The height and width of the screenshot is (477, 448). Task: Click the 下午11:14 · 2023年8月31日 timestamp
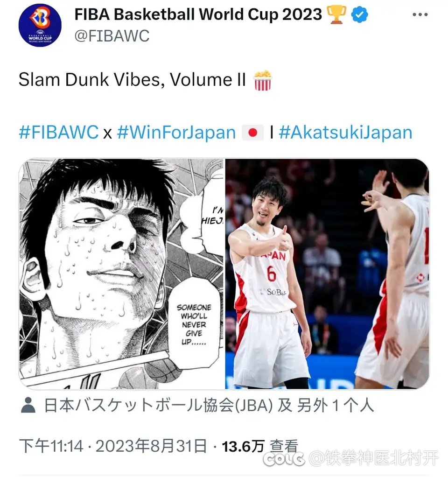[x=113, y=446]
